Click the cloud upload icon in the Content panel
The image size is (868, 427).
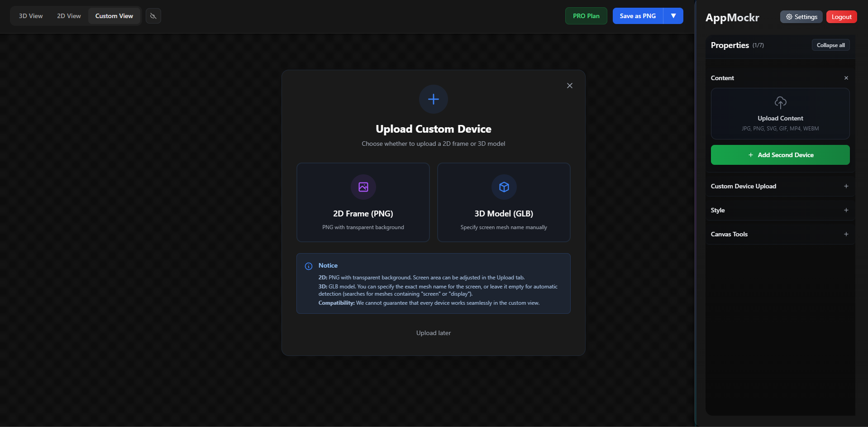point(780,102)
